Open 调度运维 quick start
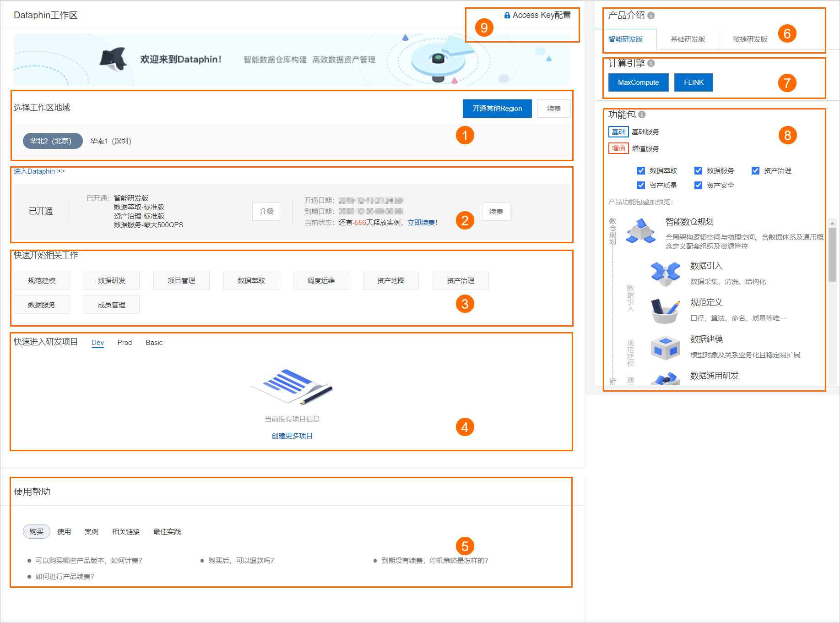This screenshot has height=623, width=840. coord(321,281)
